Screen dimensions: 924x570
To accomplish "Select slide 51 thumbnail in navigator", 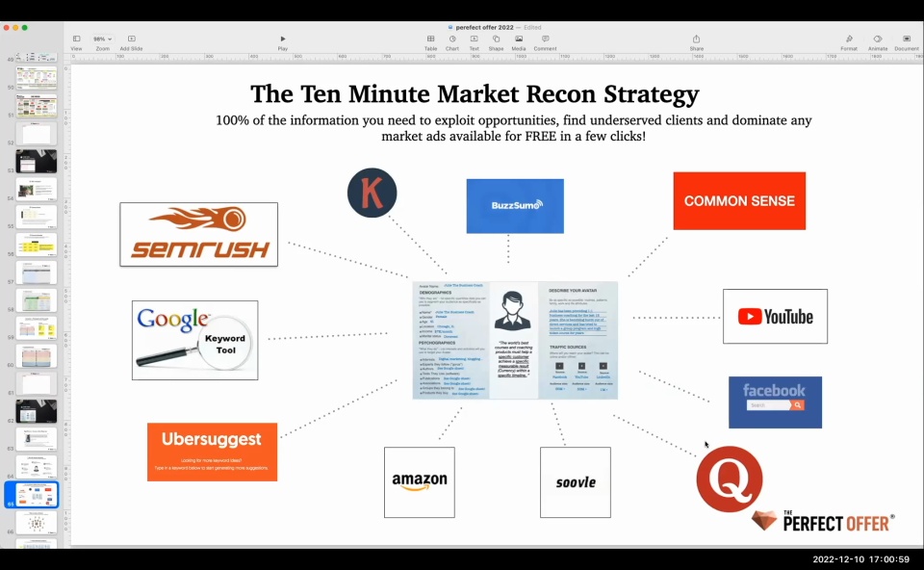I will point(37,106).
